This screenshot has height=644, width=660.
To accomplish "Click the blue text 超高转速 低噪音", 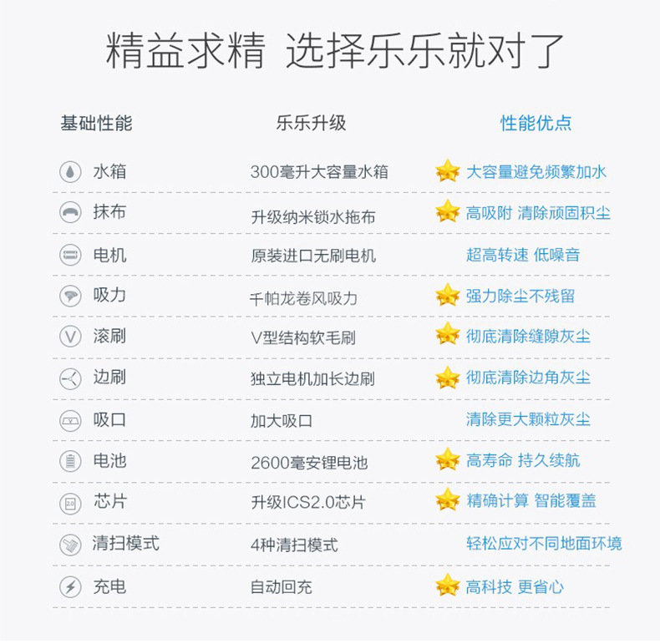I will [522, 255].
